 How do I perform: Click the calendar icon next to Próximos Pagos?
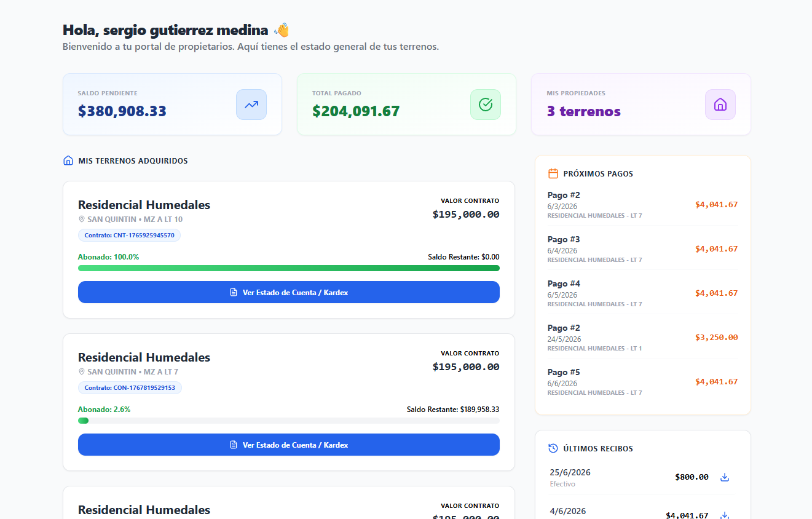[x=553, y=173]
